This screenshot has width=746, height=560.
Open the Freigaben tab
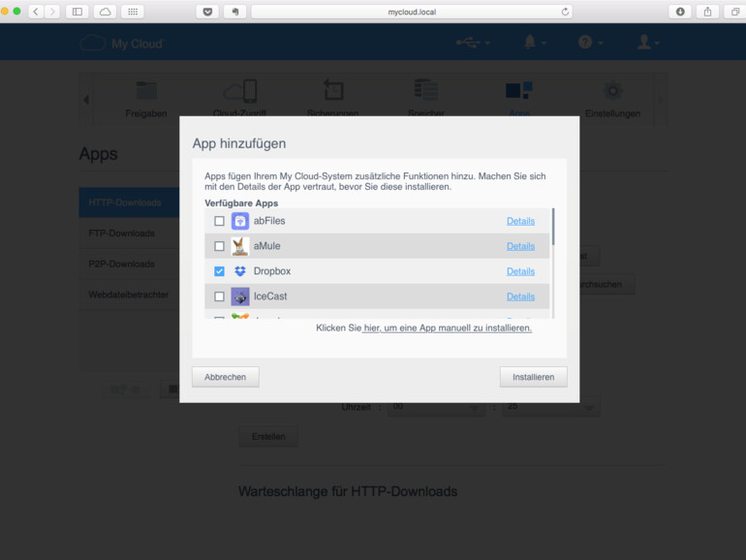coord(146,100)
